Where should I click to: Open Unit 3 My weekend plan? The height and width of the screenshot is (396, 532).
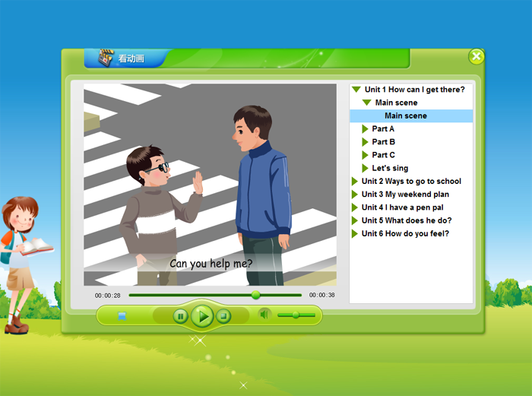[405, 195]
